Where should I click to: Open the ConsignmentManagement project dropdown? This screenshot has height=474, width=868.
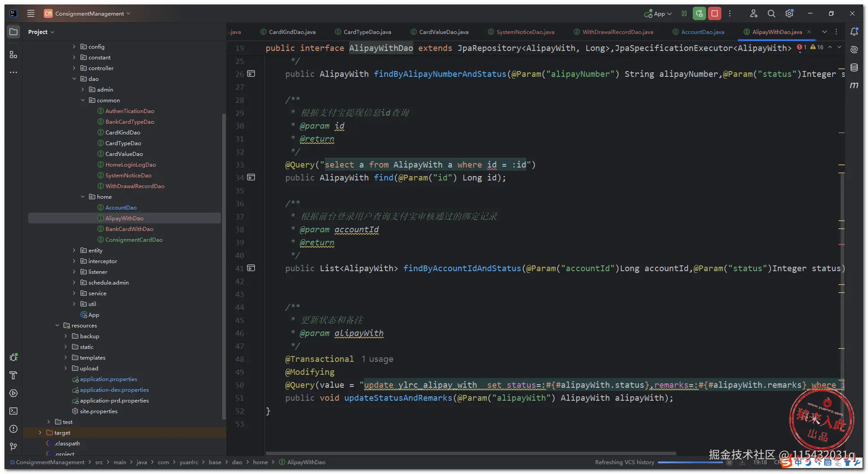coord(87,13)
